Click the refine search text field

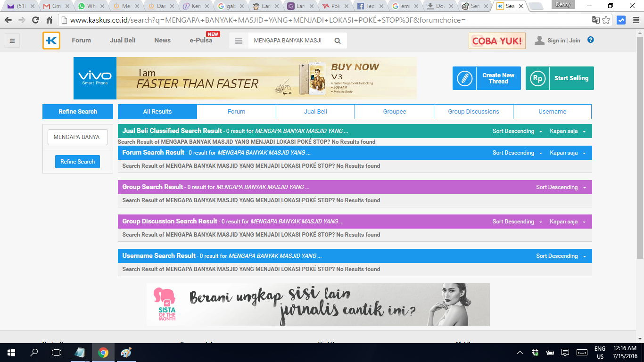pos(77,137)
